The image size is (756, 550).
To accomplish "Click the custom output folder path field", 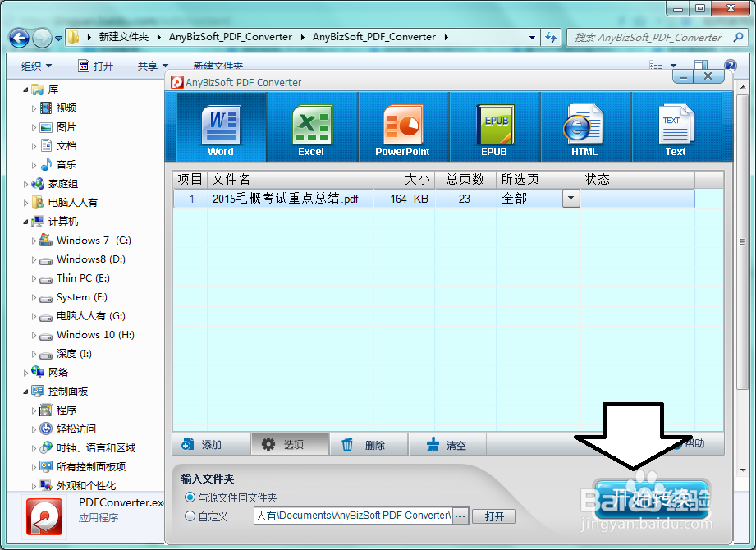I will [354, 516].
